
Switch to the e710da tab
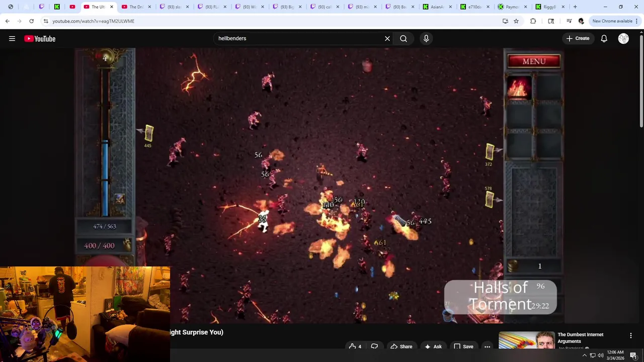click(474, 7)
